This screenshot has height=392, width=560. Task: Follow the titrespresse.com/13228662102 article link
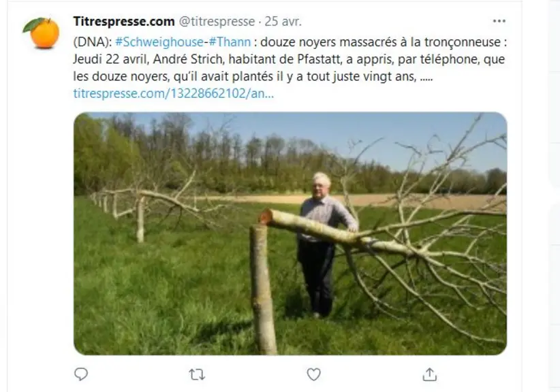pyautogui.click(x=174, y=93)
